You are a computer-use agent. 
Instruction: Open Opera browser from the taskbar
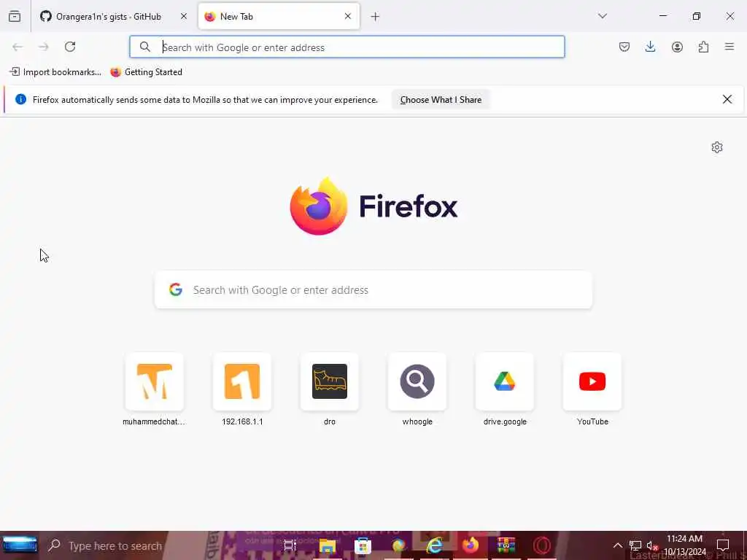click(542, 545)
